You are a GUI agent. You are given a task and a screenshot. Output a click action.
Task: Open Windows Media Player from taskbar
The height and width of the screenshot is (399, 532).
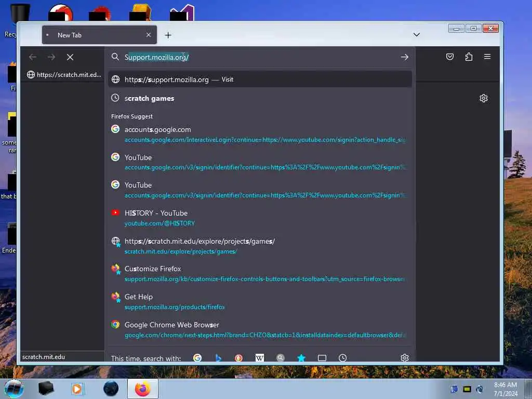coord(77,389)
